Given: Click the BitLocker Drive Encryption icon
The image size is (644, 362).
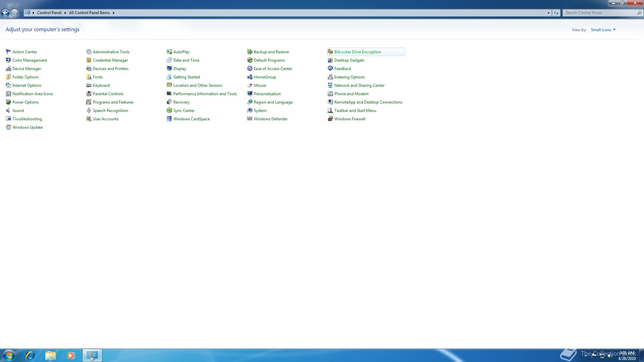Looking at the screenshot, I should click(330, 52).
